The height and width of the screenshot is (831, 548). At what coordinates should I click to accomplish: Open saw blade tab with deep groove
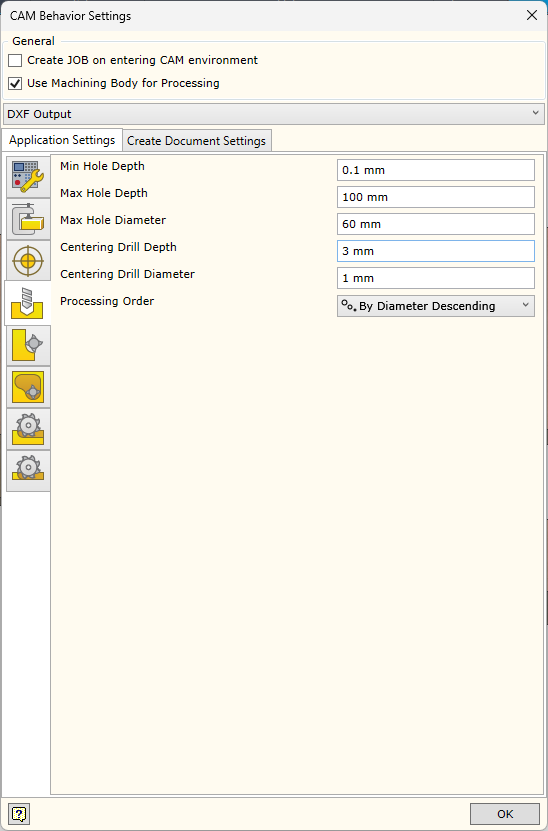[x=28, y=429]
